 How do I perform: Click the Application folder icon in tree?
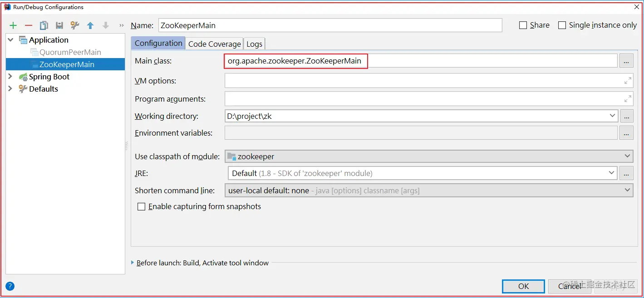(x=23, y=40)
